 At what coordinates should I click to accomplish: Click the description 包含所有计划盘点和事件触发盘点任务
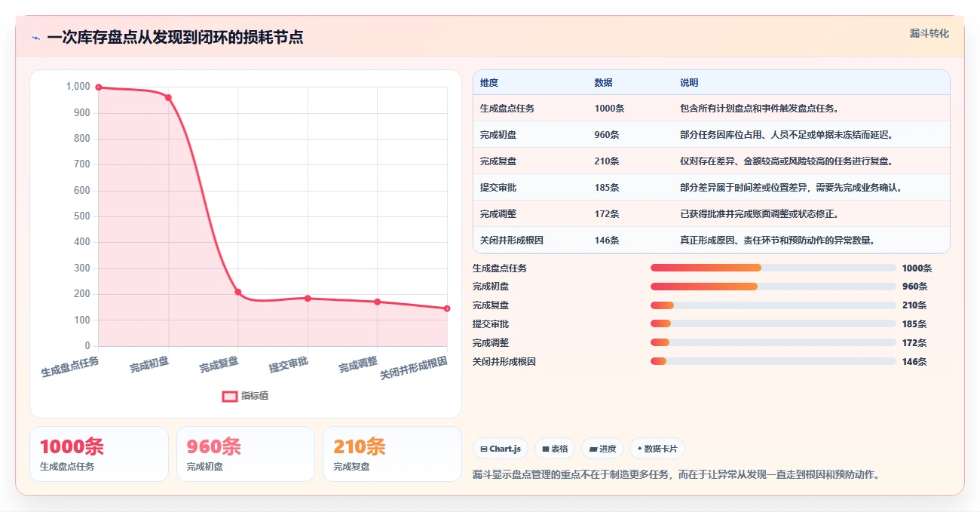[760, 109]
